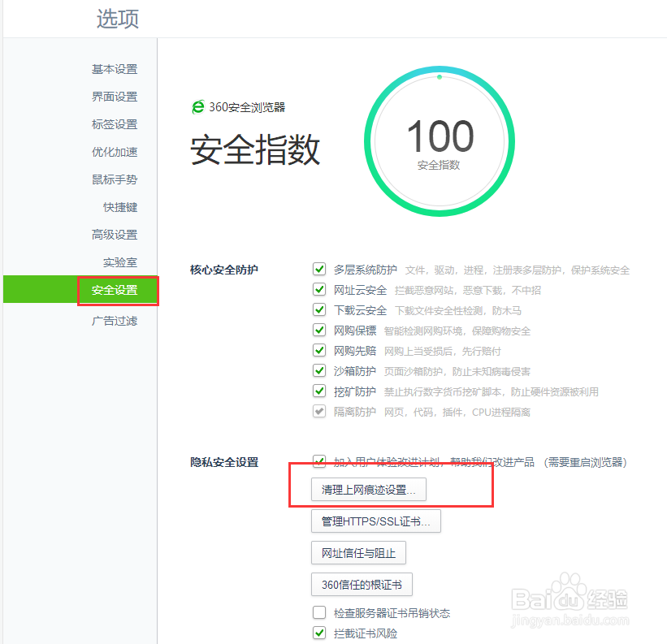The width and height of the screenshot is (667, 644).
Task: Toggle 多层系统防护 checkbox
Action: tap(319, 269)
